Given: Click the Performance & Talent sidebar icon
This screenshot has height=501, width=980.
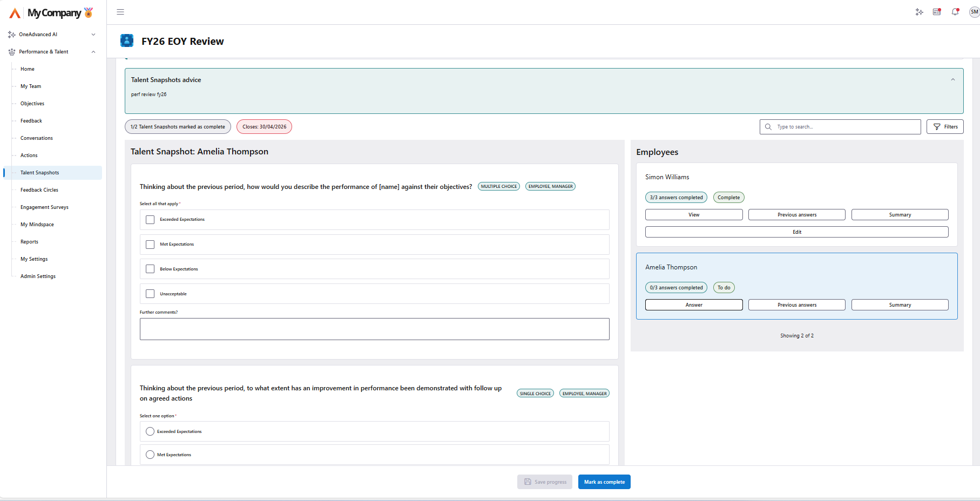Looking at the screenshot, I should coord(12,52).
